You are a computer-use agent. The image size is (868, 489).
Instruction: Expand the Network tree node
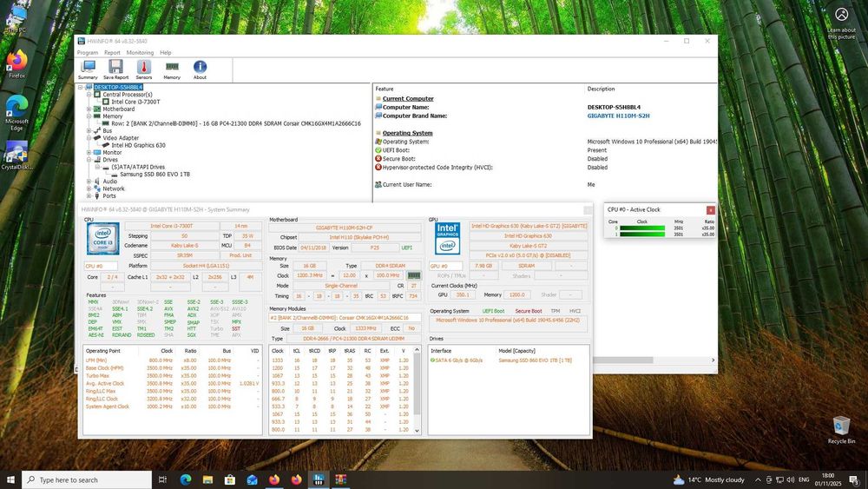[x=89, y=188]
